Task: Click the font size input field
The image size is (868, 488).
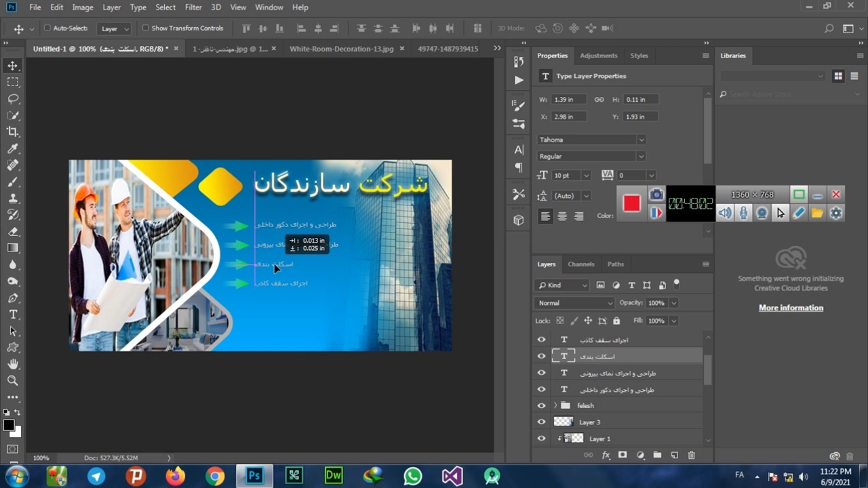Action: 565,176
